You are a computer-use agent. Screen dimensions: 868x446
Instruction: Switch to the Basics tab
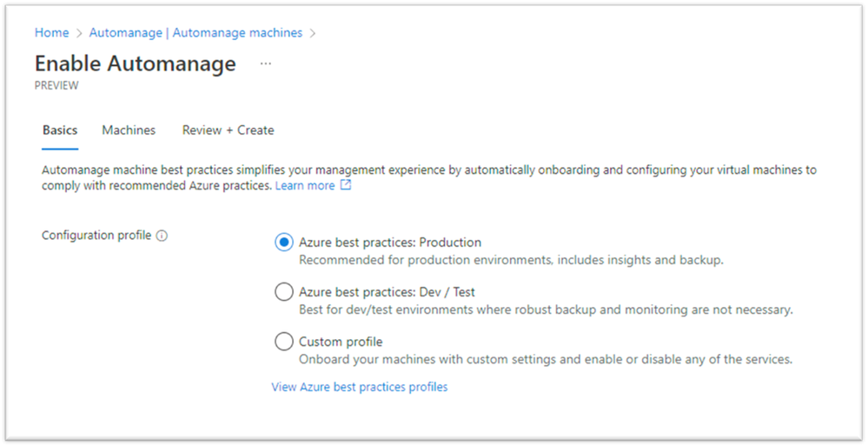(x=60, y=130)
